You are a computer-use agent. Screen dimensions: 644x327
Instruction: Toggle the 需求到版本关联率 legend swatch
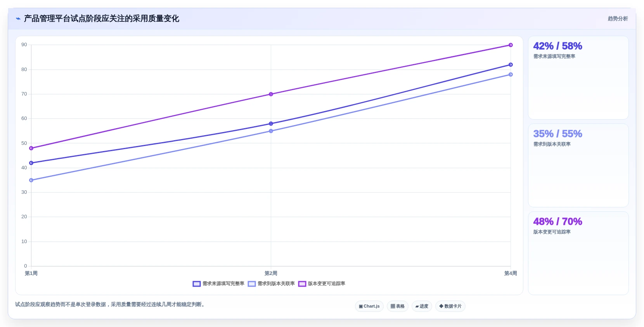click(x=252, y=284)
